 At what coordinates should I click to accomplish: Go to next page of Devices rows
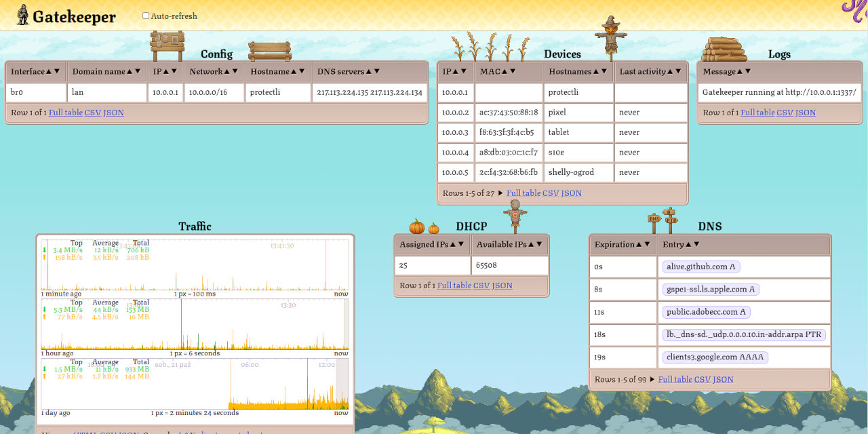(501, 193)
